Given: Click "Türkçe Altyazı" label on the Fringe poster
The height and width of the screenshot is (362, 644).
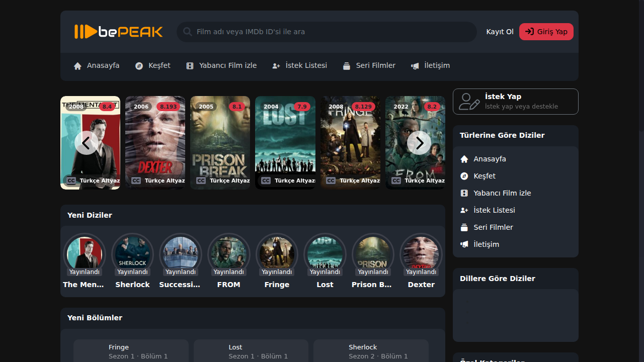Looking at the screenshot, I should point(360,180).
